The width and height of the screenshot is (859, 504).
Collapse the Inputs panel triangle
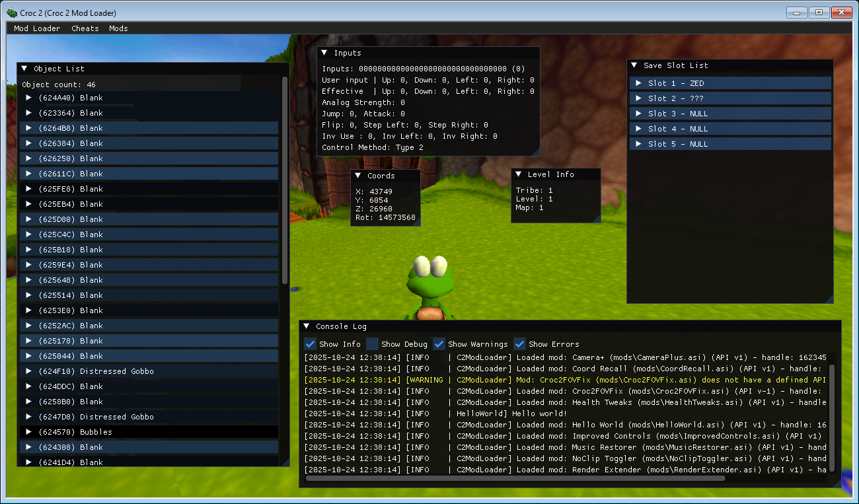(324, 52)
